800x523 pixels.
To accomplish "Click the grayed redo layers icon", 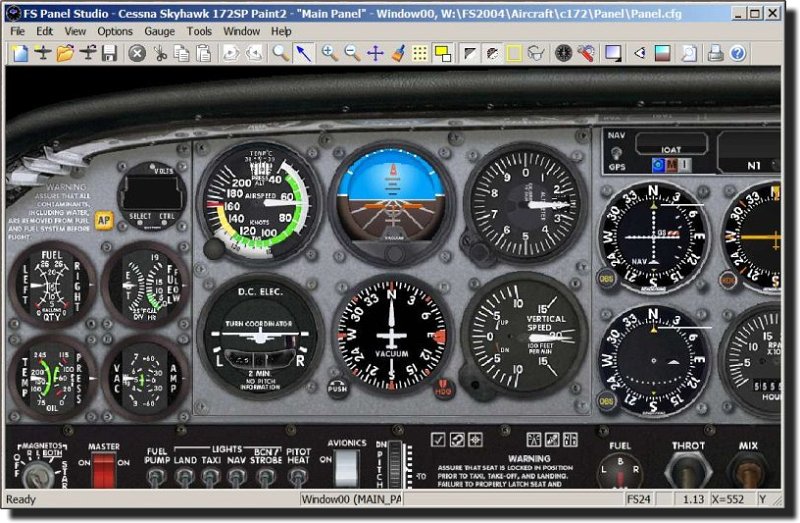I will (231, 53).
